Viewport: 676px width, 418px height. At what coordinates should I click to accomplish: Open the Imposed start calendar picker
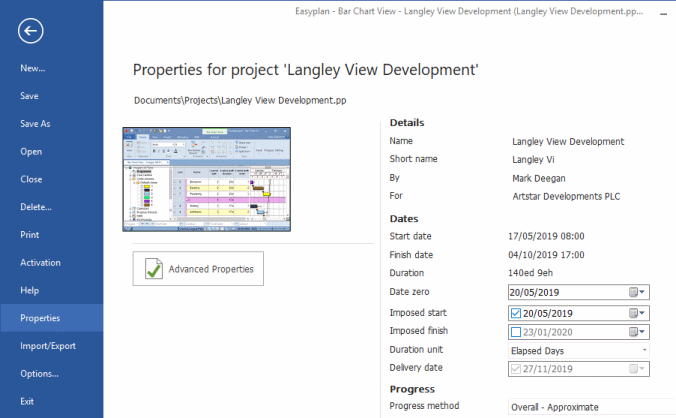click(x=637, y=313)
